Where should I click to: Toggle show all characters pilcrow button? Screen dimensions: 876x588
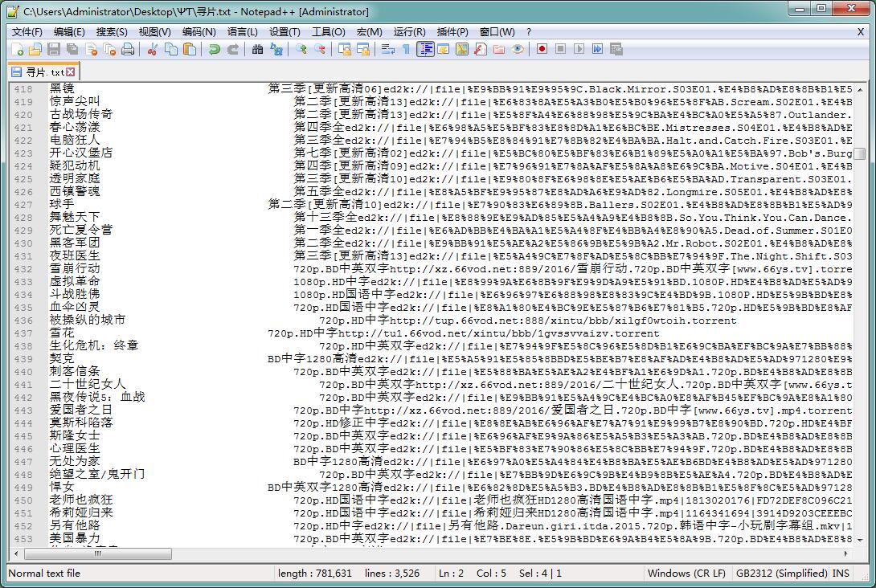tap(406, 50)
